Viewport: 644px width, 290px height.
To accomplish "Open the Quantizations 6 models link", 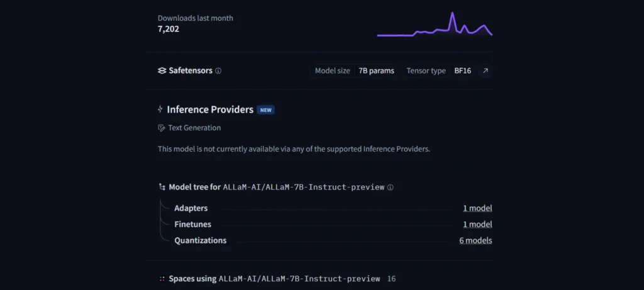I will 475,240.
